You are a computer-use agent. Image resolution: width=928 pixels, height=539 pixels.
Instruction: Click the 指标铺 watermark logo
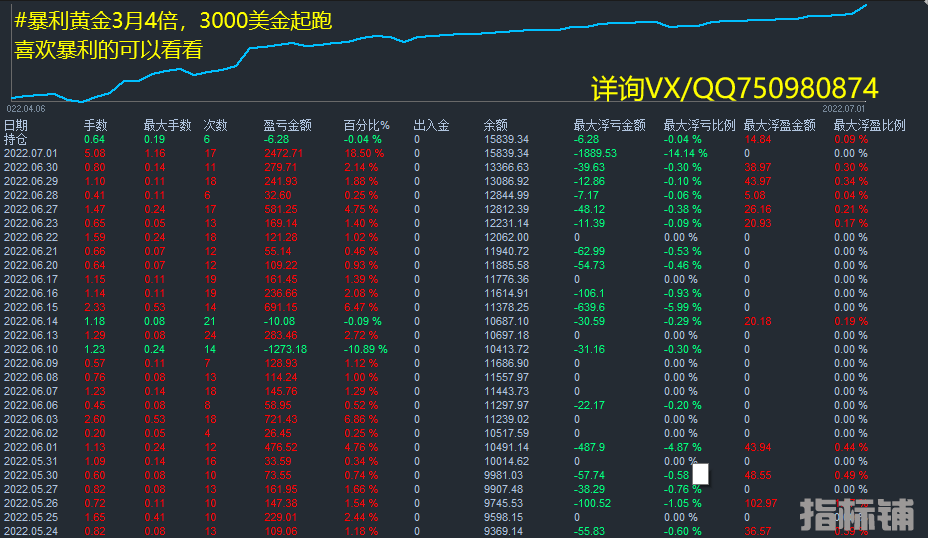856,514
